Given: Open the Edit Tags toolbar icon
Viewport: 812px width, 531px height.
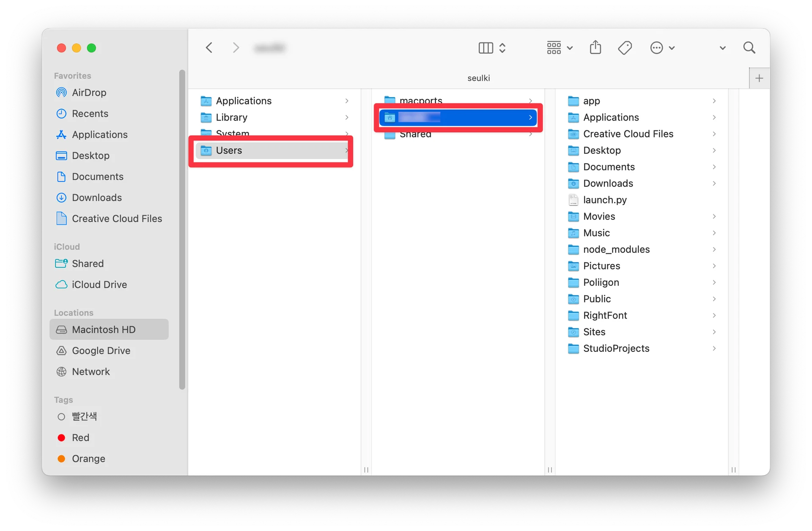Looking at the screenshot, I should (625, 48).
